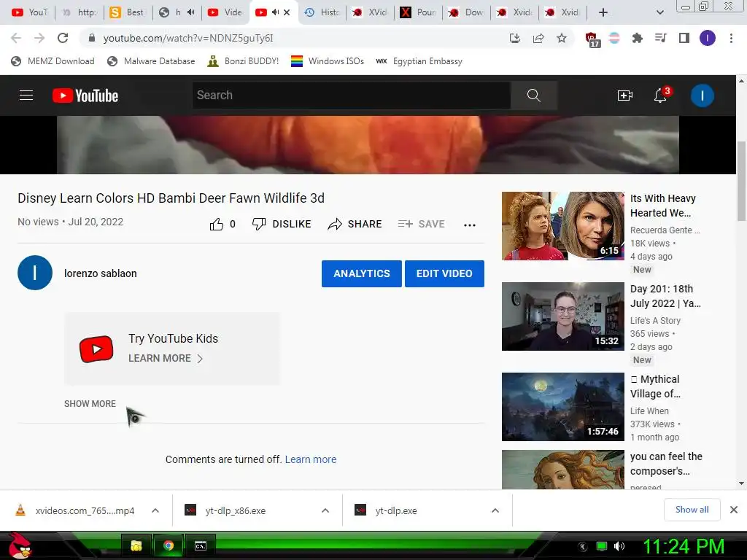
Task: Open the Extensions puzzle icon
Action: coord(638,38)
